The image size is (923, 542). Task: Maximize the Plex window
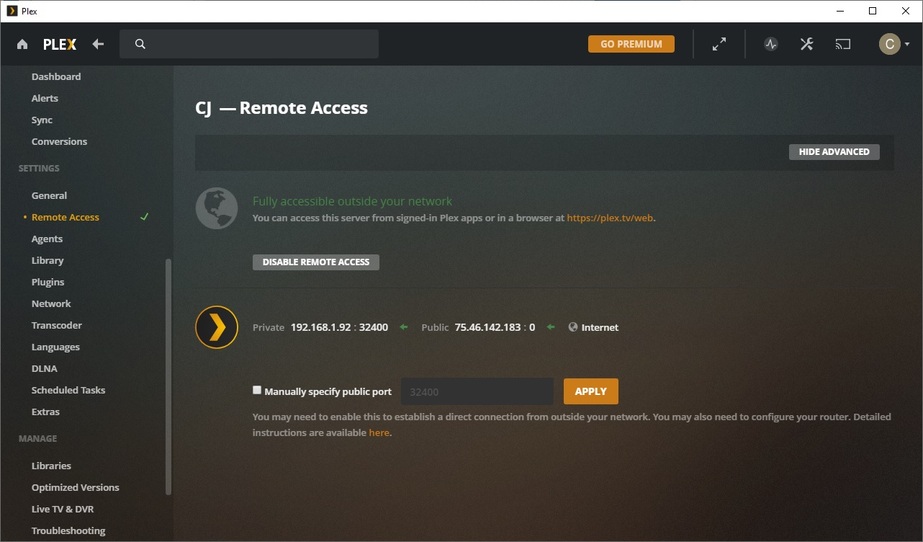[872, 11]
